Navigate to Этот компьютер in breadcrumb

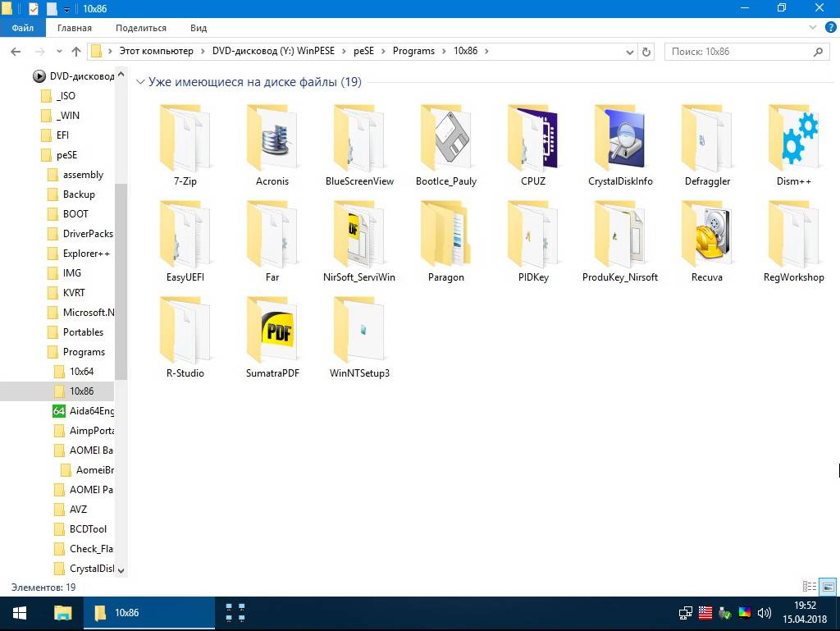click(157, 51)
